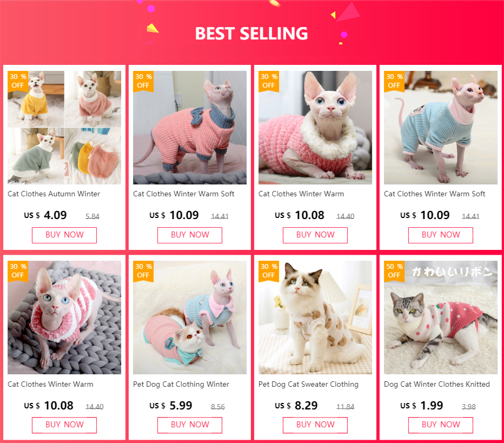Open the Dog Cat Winter Clothes Knitted title
504x443 pixels.
click(x=437, y=385)
